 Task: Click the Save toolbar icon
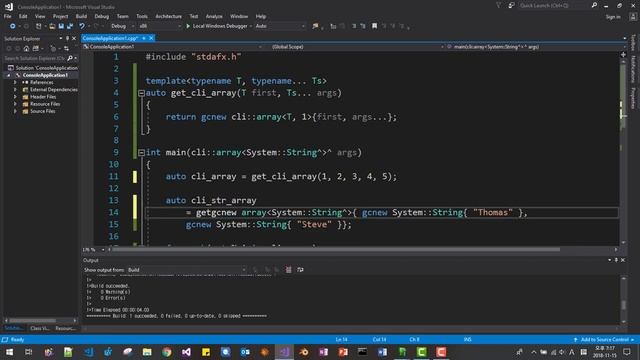[61, 26]
